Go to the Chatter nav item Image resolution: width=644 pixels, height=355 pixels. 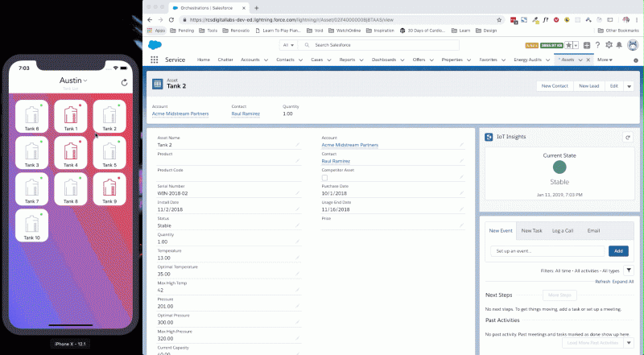[225, 60]
